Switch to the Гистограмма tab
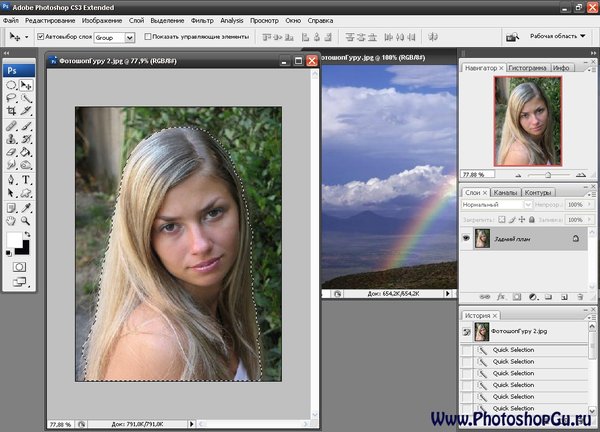The height and width of the screenshot is (432, 600). click(526, 68)
